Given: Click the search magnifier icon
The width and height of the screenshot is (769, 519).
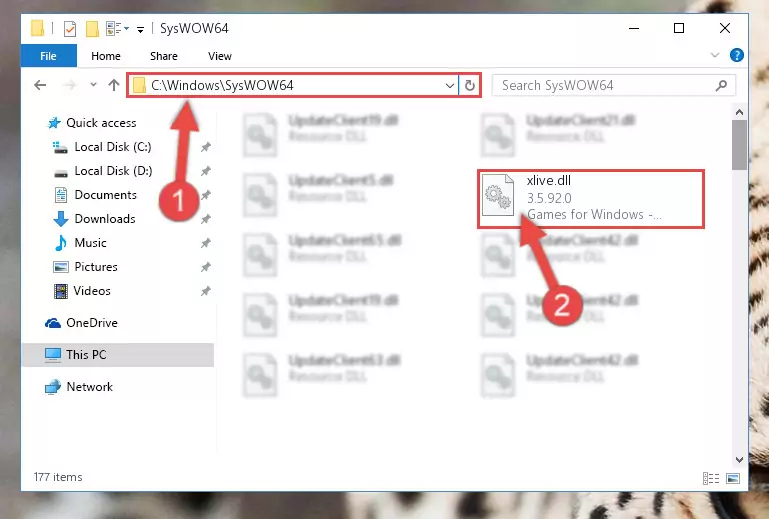Looking at the screenshot, I should point(721,85).
